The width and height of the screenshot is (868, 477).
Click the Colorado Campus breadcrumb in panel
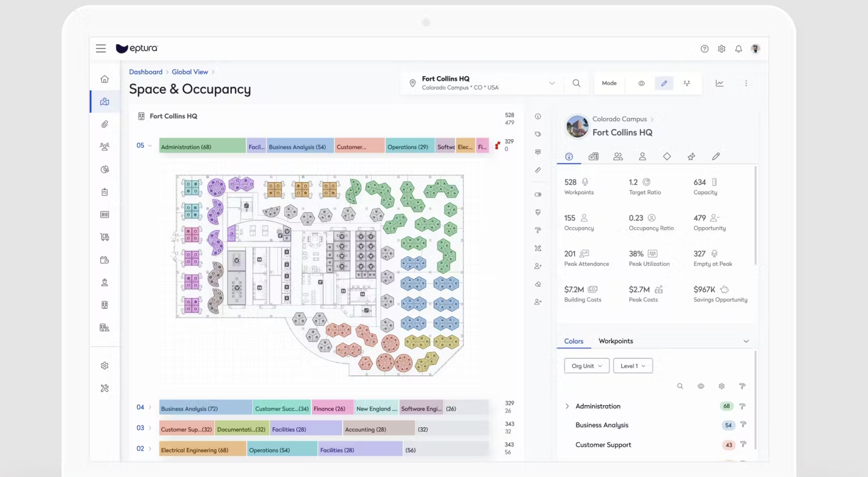tap(620, 119)
